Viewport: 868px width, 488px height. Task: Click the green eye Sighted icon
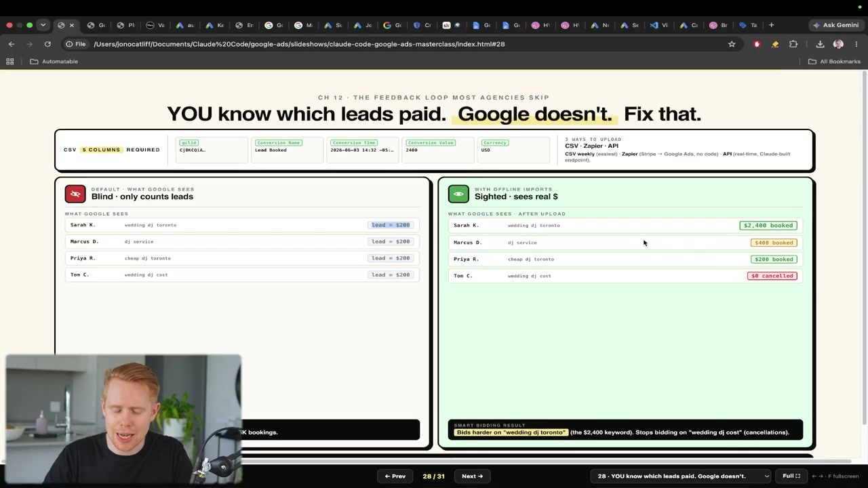click(458, 194)
